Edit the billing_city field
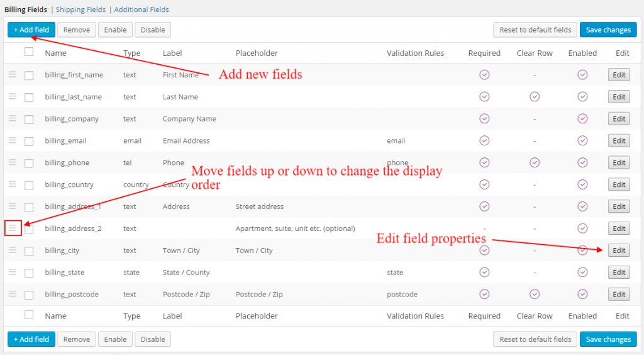Screen dimensions: 644x355 click(x=619, y=251)
